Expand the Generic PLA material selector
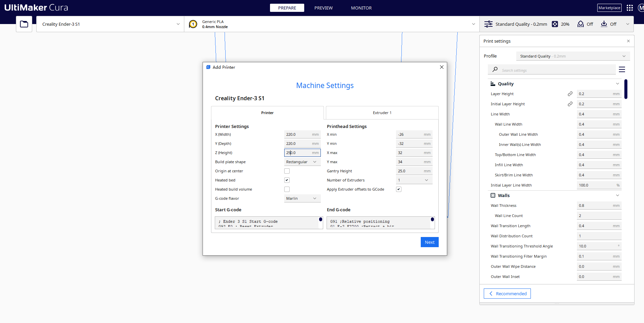This screenshot has height=323, width=644. (x=332, y=24)
